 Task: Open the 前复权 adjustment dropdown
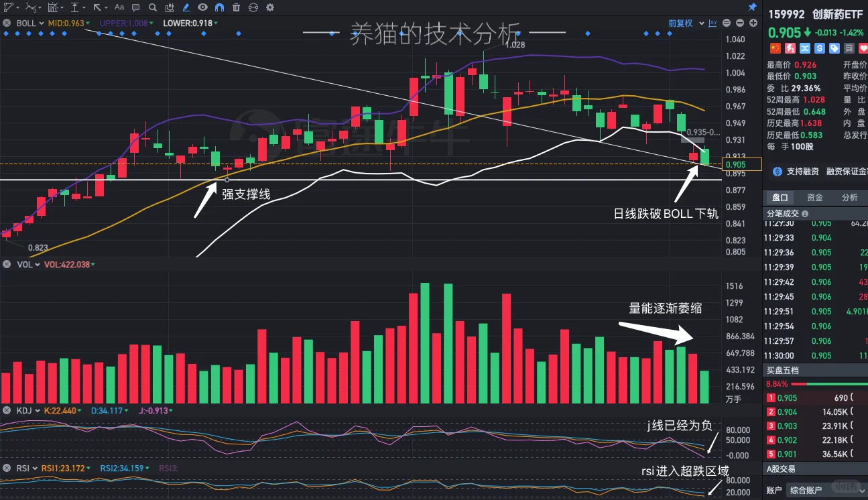coord(683,22)
